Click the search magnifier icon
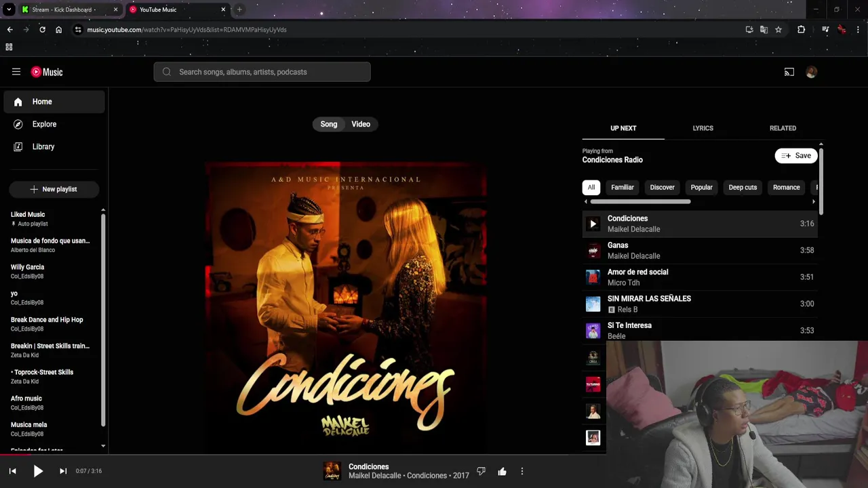 167,72
